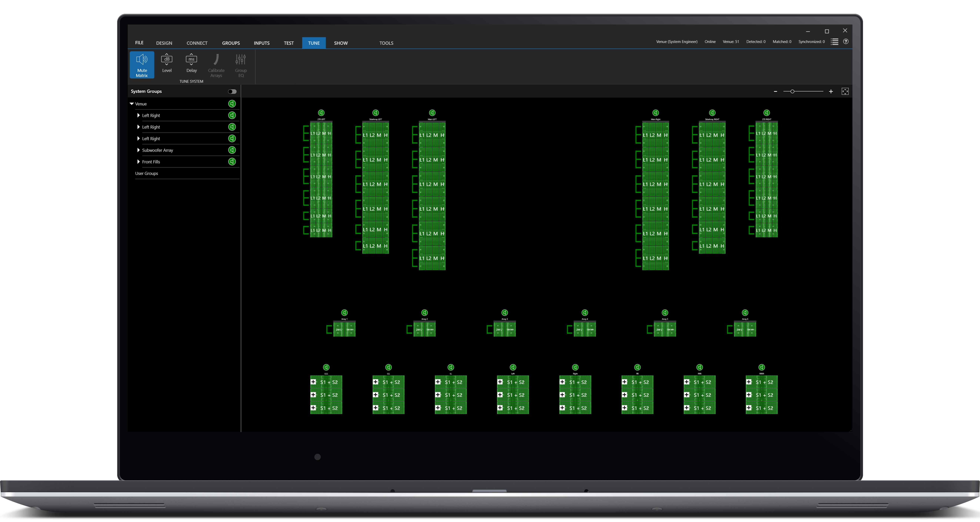980x522 pixels.
Task: Click the 'Detected: 0' status entry
Action: click(x=756, y=42)
